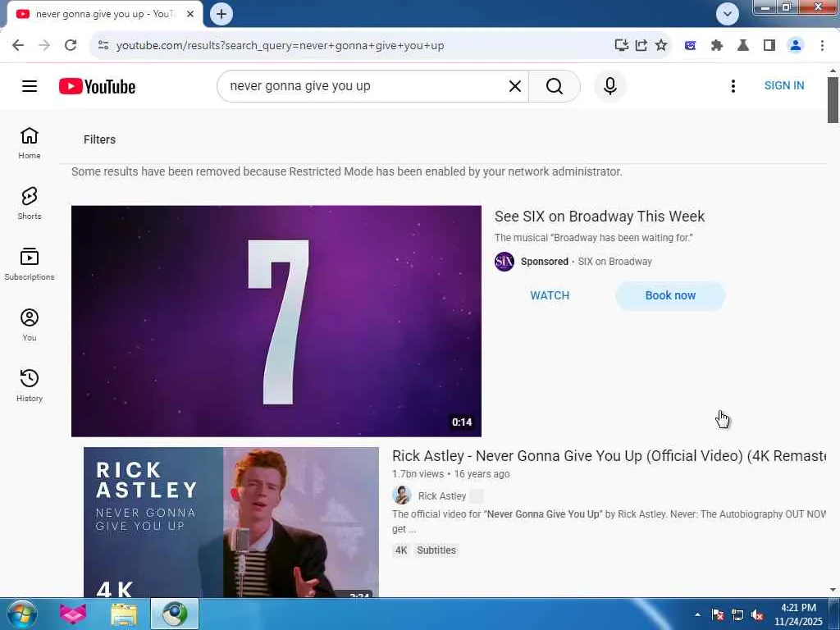
Task: Go to YouTube home via logo
Action: point(97,86)
